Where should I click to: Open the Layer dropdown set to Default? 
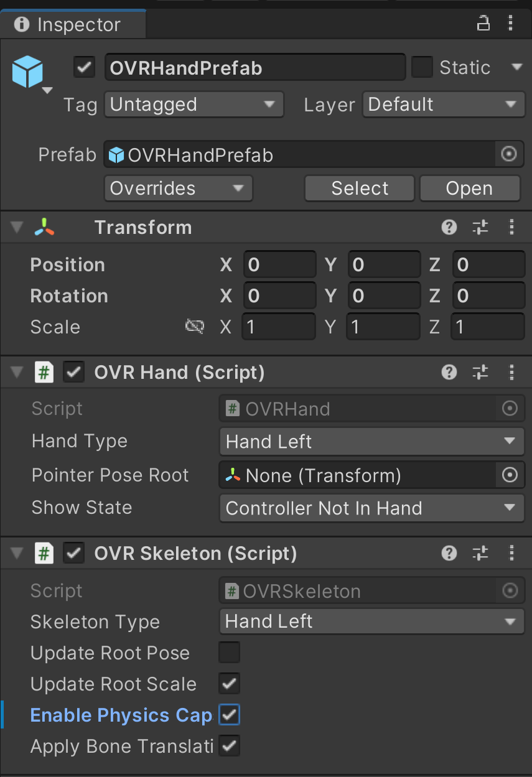pyautogui.click(x=443, y=105)
